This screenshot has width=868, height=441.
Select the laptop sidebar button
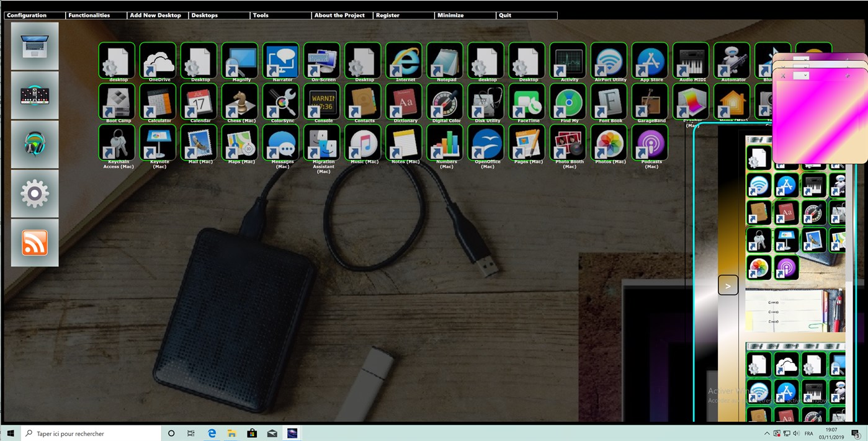coord(35,46)
